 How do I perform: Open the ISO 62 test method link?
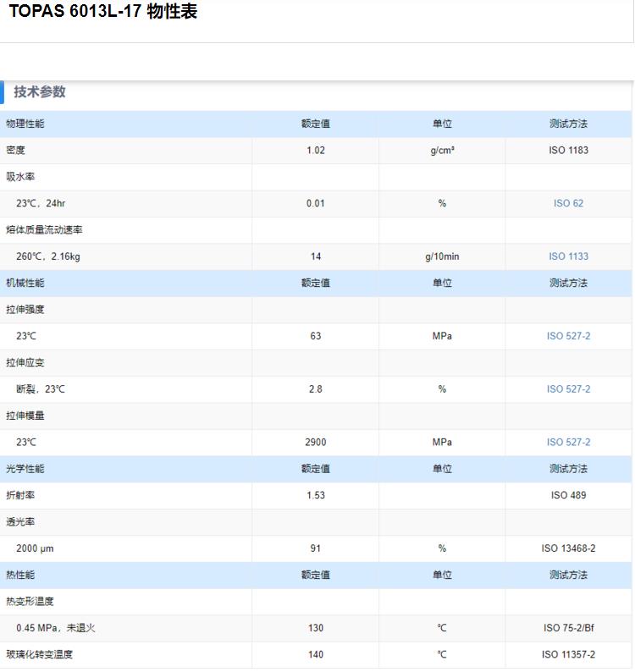coord(568,203)
